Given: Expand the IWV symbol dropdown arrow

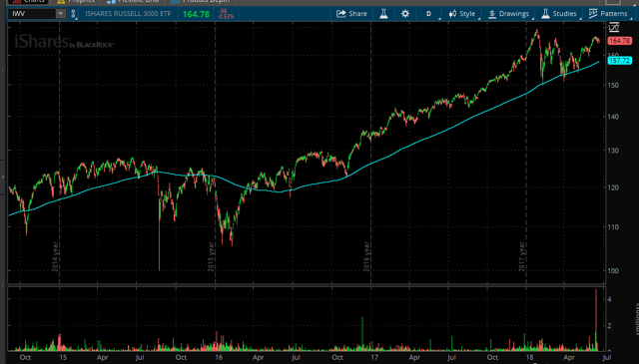Looking at the screenshot, I should coord(60,14).
